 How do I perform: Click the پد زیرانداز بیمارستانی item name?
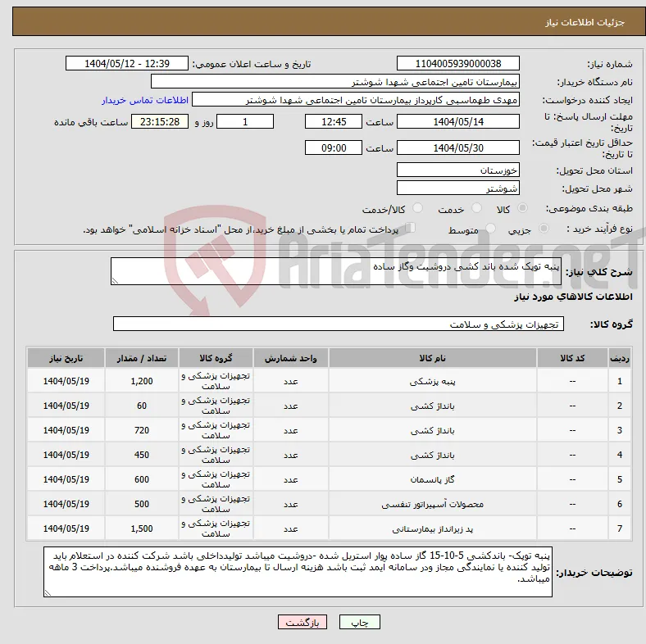pos(433,528)
